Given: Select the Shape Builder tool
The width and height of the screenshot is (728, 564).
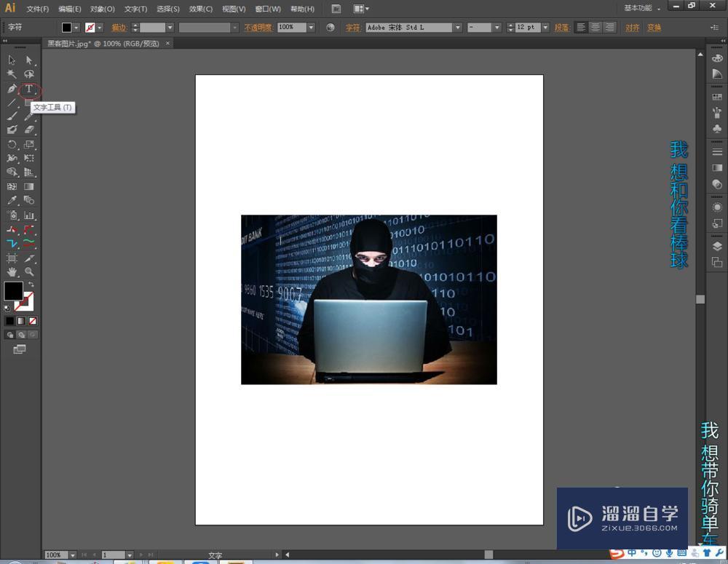Looking at the screenshot, I should [x=12, y=172].
